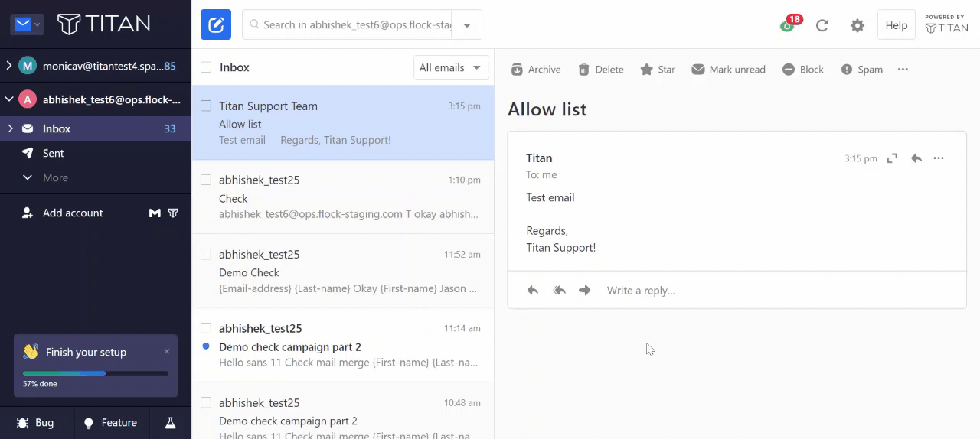Open the All emails filter dropdown
The width and height of the screenshot is (980, 439).
(x=451, y=67)
